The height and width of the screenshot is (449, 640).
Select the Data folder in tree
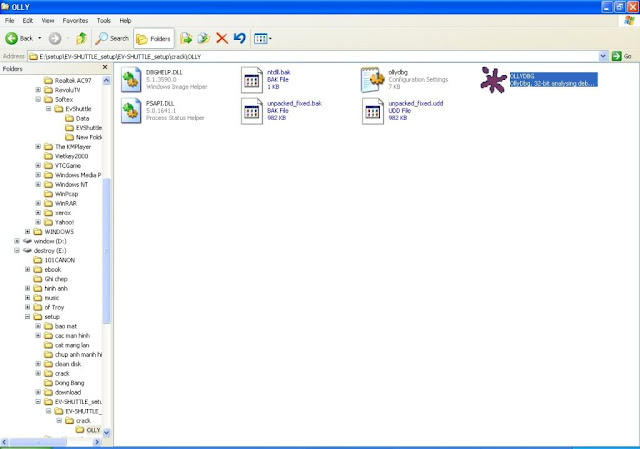tap(77, 118)
